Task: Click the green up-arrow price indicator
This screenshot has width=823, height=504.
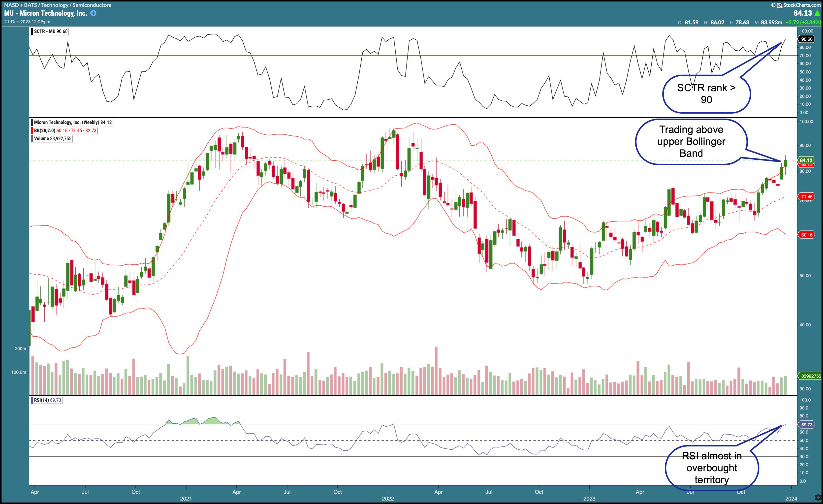Action: click(817, 13)
